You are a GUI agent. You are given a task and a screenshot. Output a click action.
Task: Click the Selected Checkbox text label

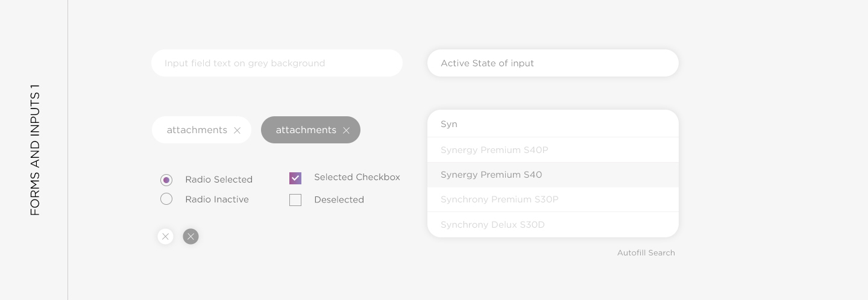(357, 177)
